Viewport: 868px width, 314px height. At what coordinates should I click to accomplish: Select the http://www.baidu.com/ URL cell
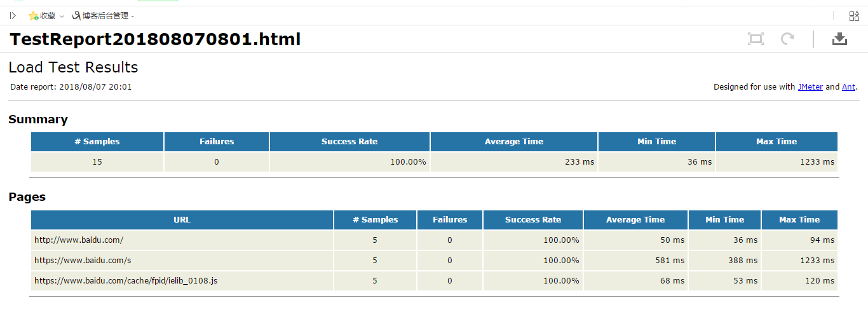(182, 240)
